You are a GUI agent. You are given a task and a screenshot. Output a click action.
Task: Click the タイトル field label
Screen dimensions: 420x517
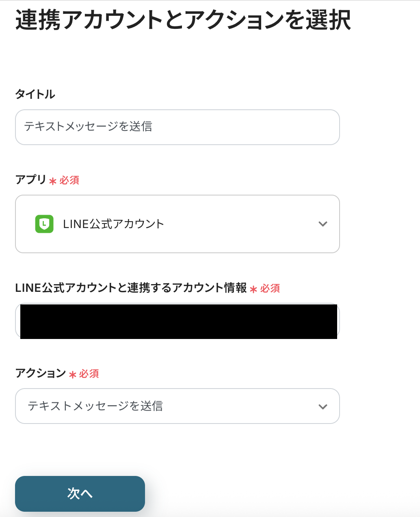[x=35, y=94]
